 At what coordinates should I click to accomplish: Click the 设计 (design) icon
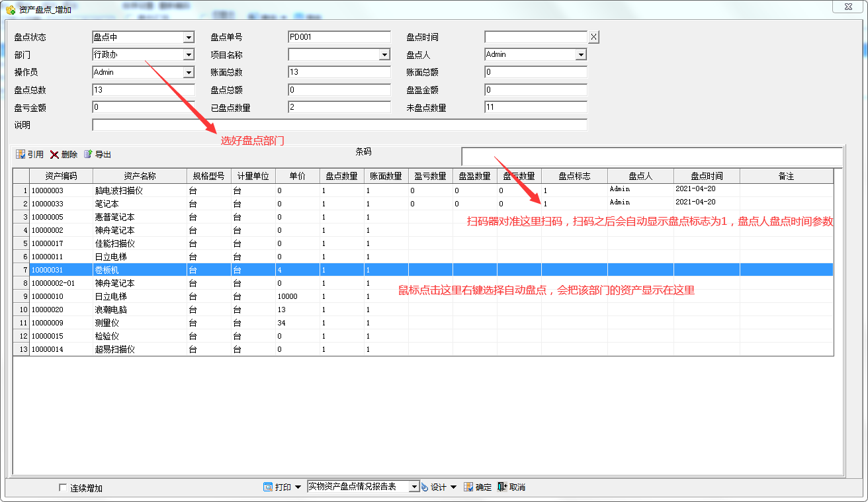425,487
